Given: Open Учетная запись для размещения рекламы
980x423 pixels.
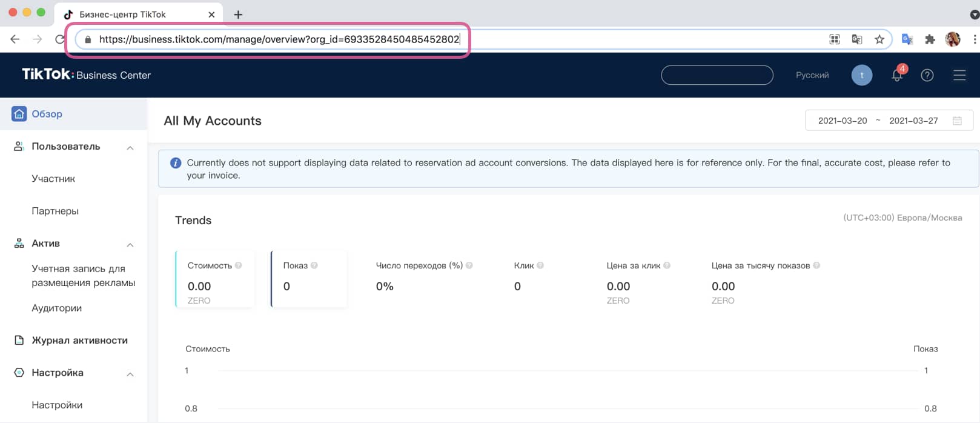Looking at the screenshot, I should click(84, 276).
